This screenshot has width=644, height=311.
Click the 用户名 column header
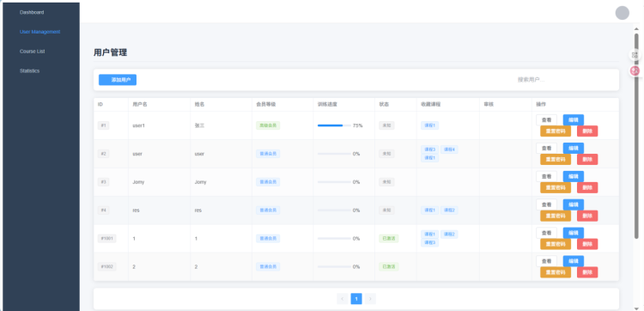click(140, 104)
